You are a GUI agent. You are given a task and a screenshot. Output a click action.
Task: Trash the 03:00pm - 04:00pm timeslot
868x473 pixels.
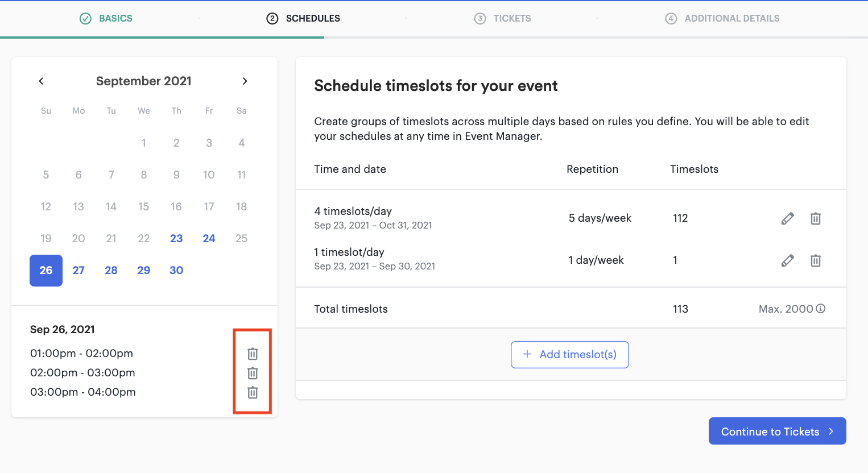pyautogui.click(x=253, y=392)
